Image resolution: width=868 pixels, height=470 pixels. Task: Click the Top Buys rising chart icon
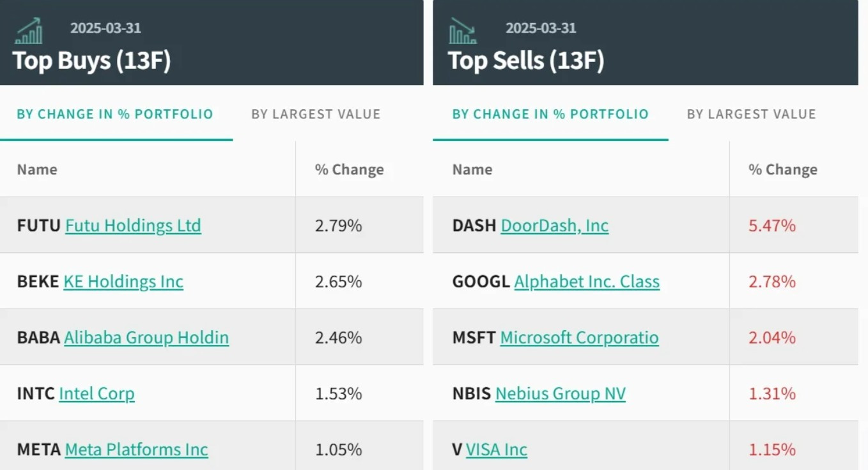[29, 31]
